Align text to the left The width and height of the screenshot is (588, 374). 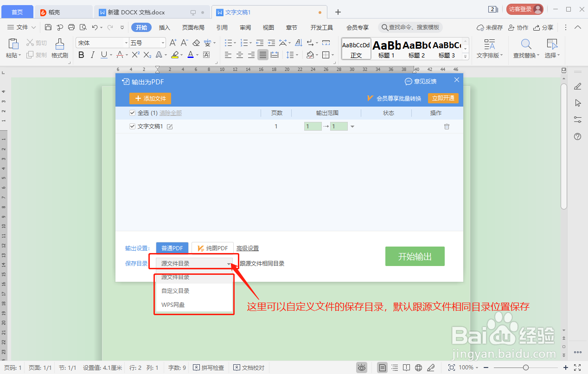click(x=228, y=55)
